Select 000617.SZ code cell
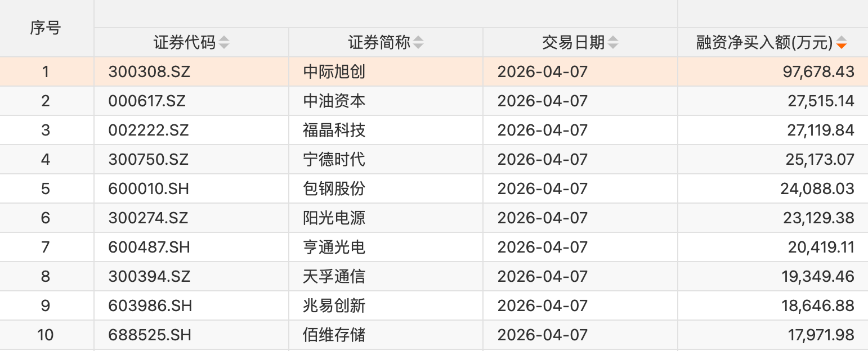 pos(147,101)
